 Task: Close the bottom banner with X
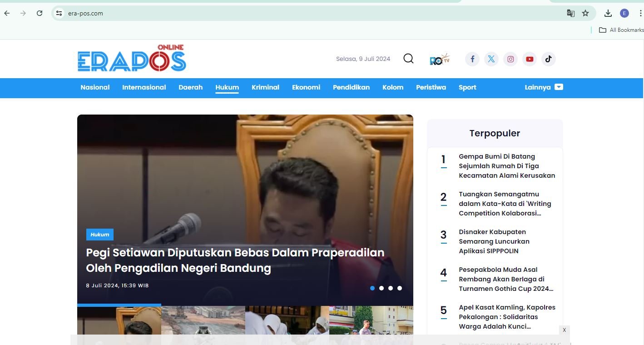click(564, 330)
